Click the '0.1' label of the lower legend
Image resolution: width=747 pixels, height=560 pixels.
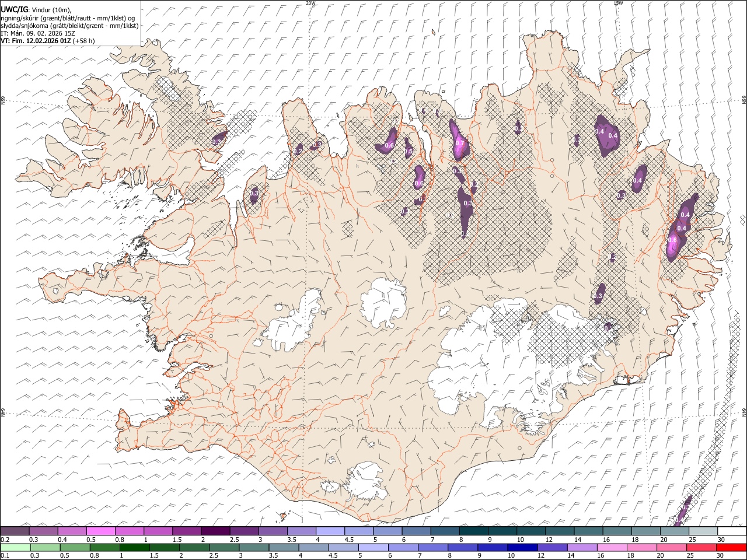click(x=5, y=556)
